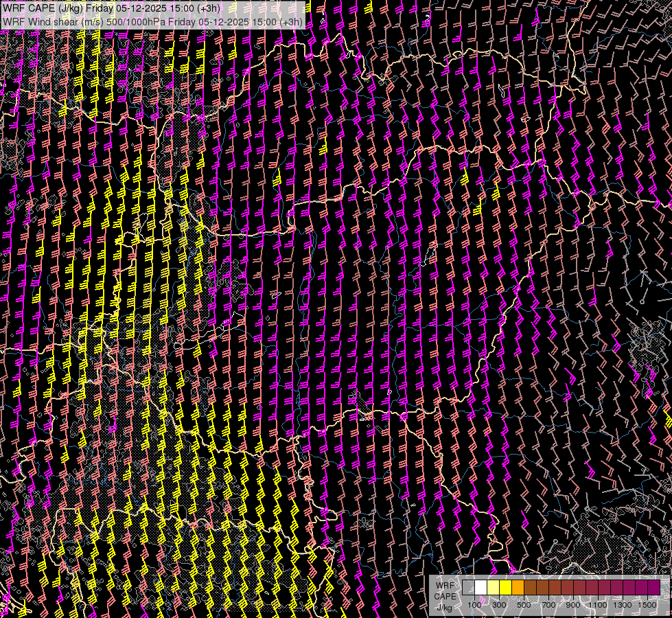Click the '500' legend value label
The image size is (672, 618).
pyautogui.click(x=524, y=605)
